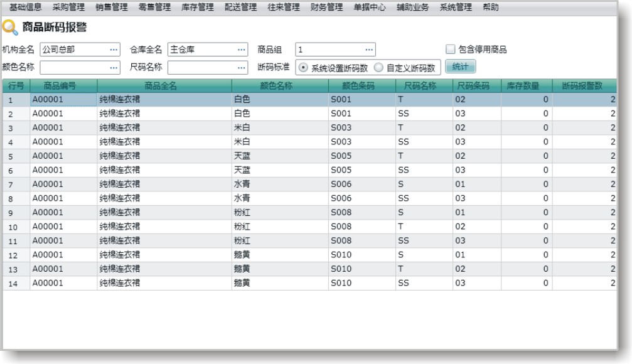Viewport: 632px width, 364px height.
Task: Select the 自定义断码数 radio button
Action: pyautogui.click(x=378, y=67)
